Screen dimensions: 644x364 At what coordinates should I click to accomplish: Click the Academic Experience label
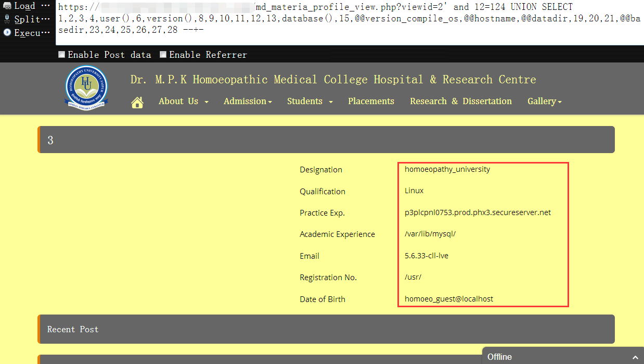coord(337,234)
